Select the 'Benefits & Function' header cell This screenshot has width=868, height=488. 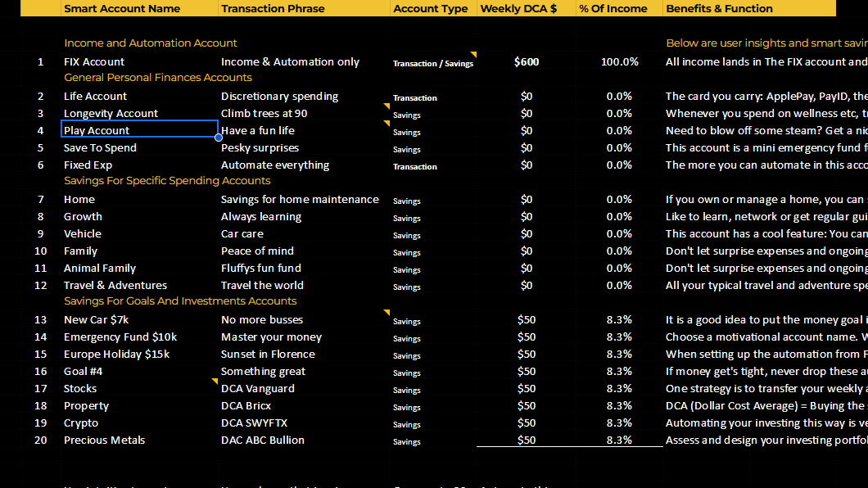tap(749, 8)
